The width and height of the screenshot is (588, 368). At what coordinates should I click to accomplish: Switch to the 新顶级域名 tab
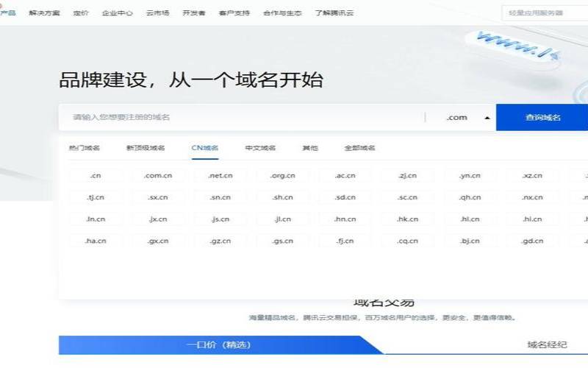146,148
